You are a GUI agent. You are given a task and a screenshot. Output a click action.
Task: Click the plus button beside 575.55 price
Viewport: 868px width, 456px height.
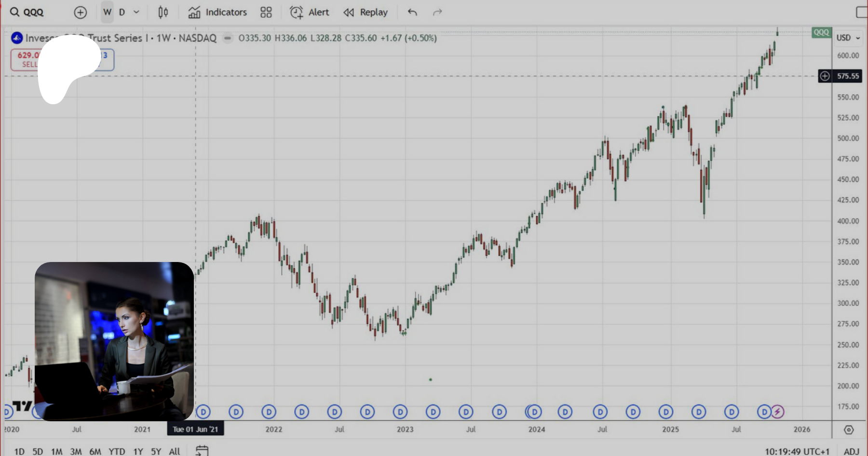825,76
